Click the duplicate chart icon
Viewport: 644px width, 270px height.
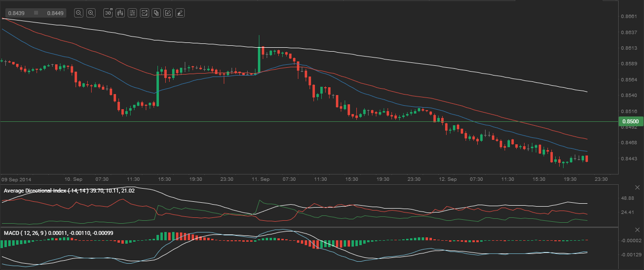[x=156, y=13]
